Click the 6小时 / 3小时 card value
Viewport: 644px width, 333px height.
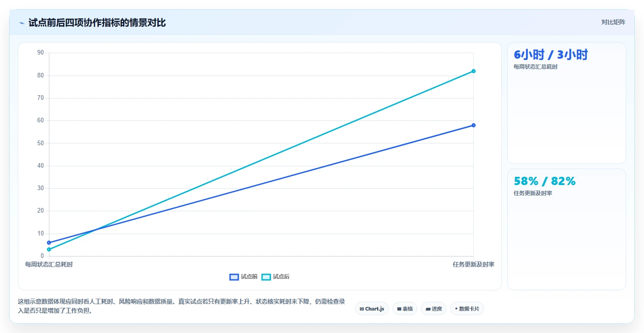click(x=551, y=55)
